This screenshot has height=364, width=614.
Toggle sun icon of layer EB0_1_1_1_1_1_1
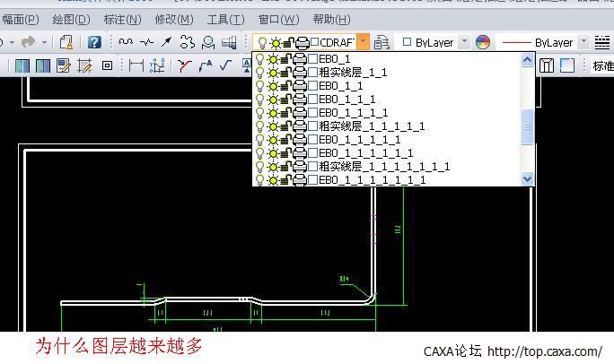(273, 153)
